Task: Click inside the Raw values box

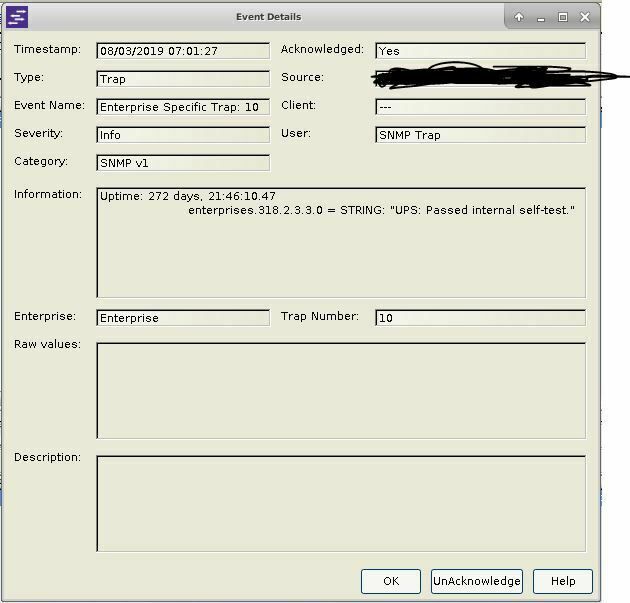Action: (x=340, y=391)
